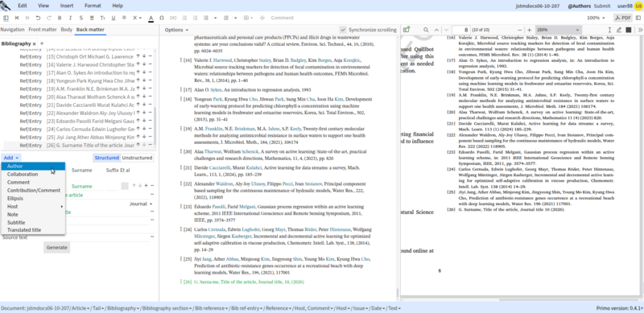
Task: Switch to Unstructured reference mode
Action: [137, 158]
